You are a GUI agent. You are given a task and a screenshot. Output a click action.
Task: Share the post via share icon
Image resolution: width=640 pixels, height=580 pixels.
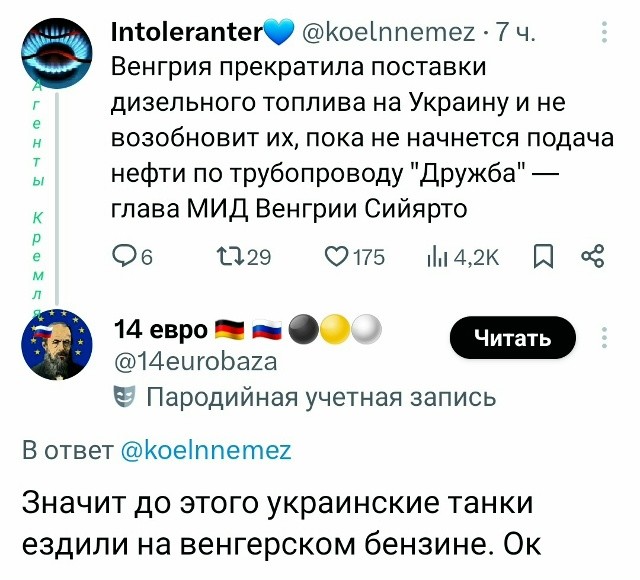point(592,256)
